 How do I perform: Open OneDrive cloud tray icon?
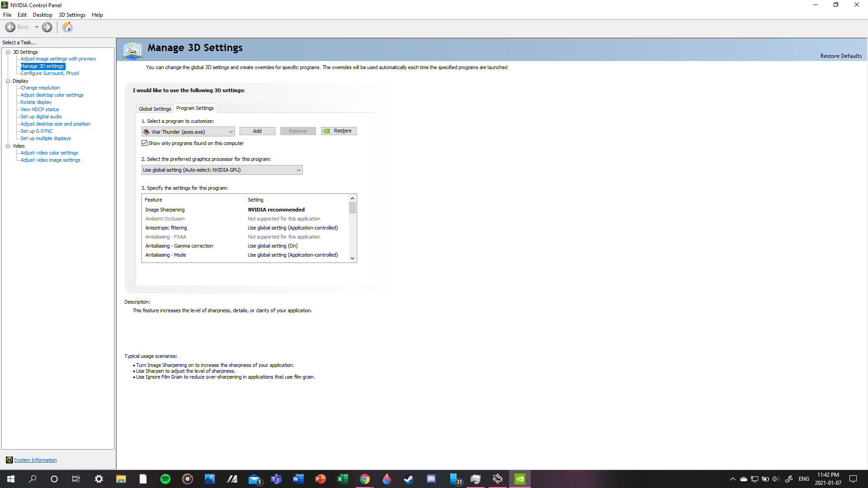[x=744, y=479]
